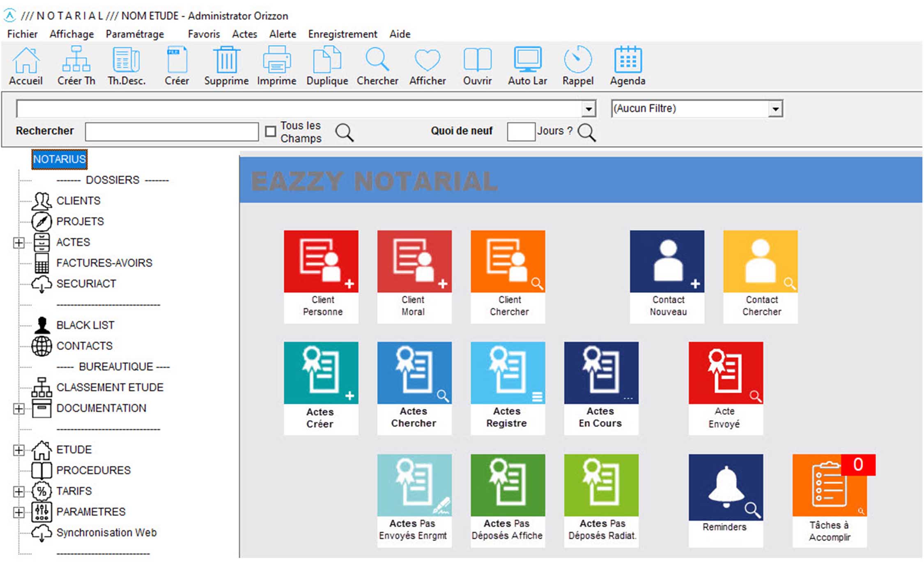Screen dimensions: 924x564
Task: Open the Th.Desc. toolbar icon
Action: tap(126, 66)
